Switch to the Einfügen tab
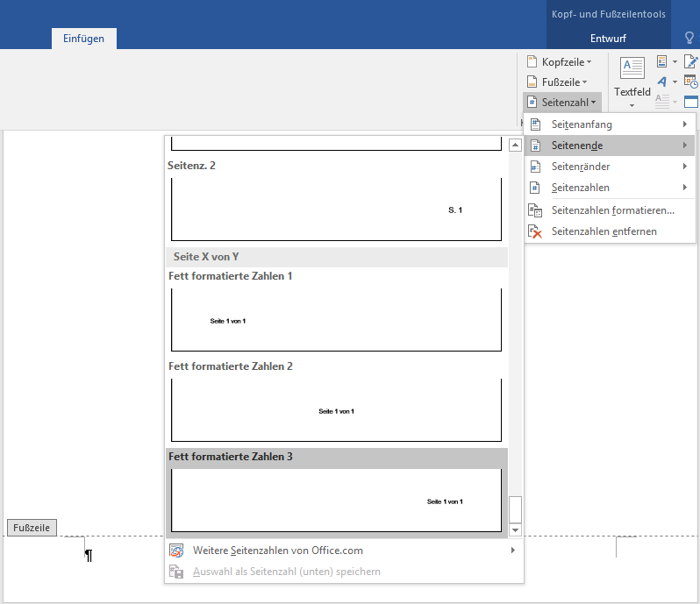The image size is (700, 604). click(83, 39)
